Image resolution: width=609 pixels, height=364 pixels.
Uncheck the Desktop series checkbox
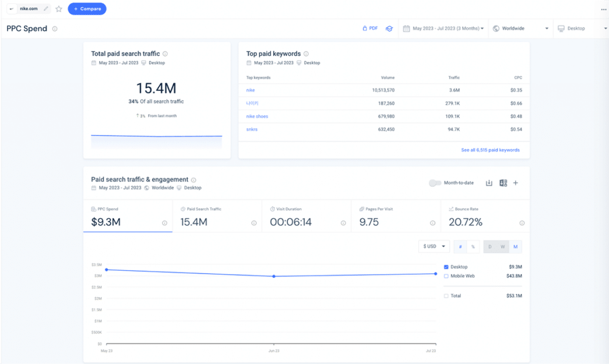[446, 267]
